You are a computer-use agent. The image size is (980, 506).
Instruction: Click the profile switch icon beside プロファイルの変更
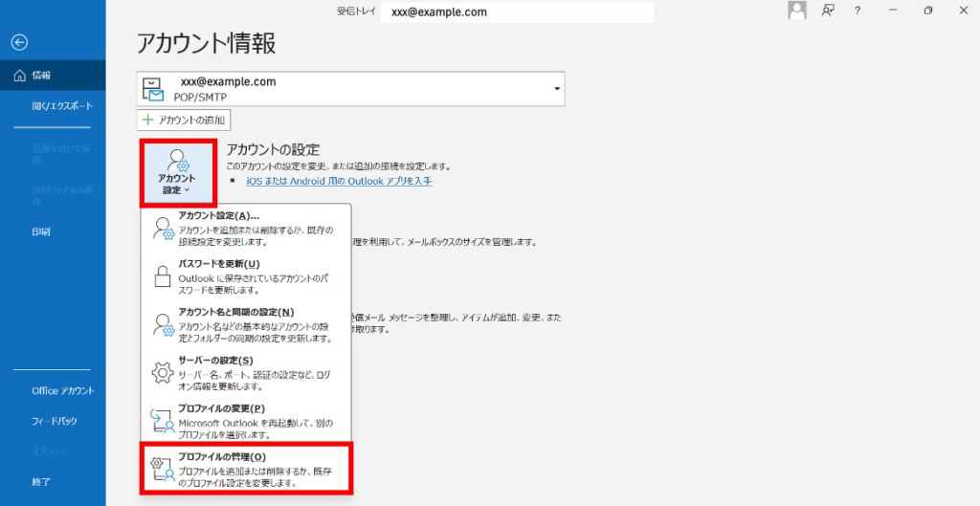tap(162, 421)
